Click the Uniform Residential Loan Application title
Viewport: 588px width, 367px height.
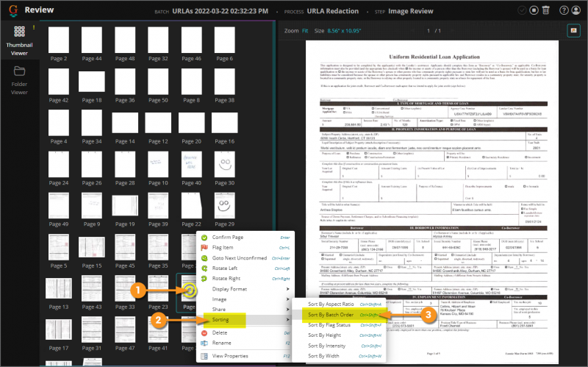[x=434, y=57]
